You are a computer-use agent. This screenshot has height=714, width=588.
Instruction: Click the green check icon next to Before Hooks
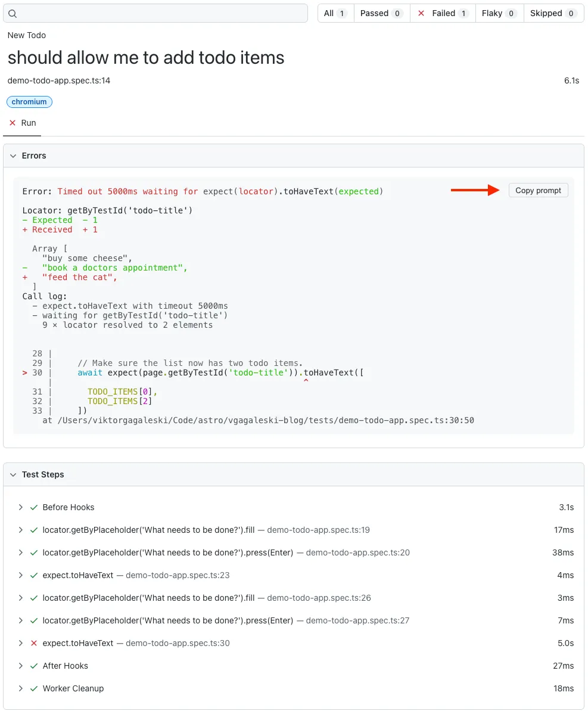[33, 507]
